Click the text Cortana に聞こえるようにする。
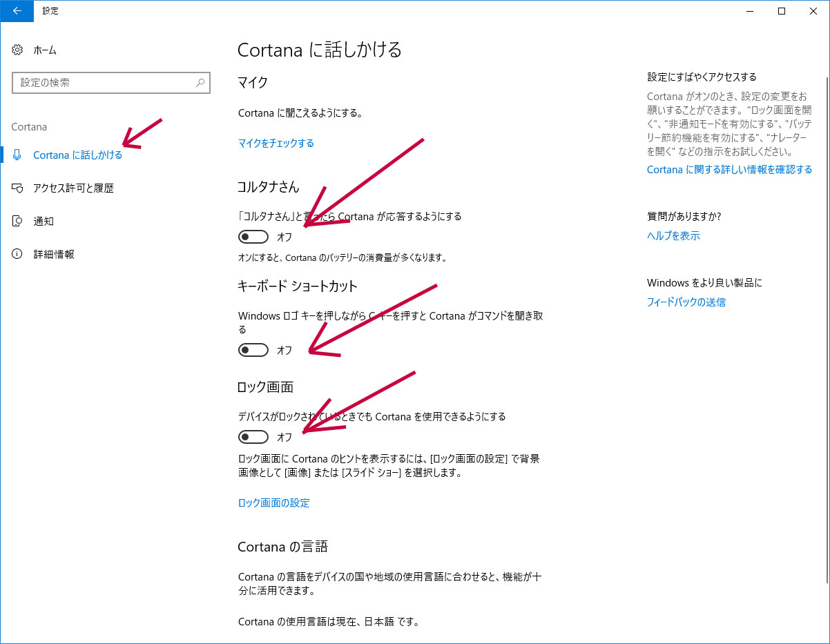Viewport: 830px width, 644px height. tap(300, 113)
